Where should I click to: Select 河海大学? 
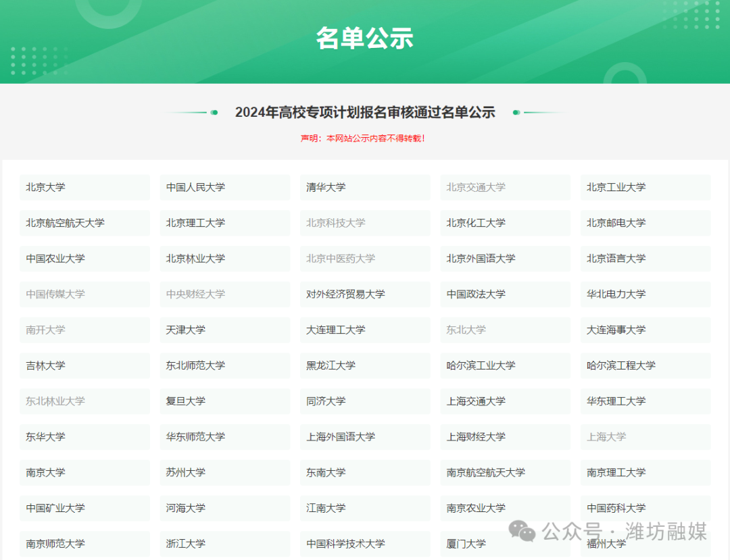pyautogui.click(x=225, y=509)
